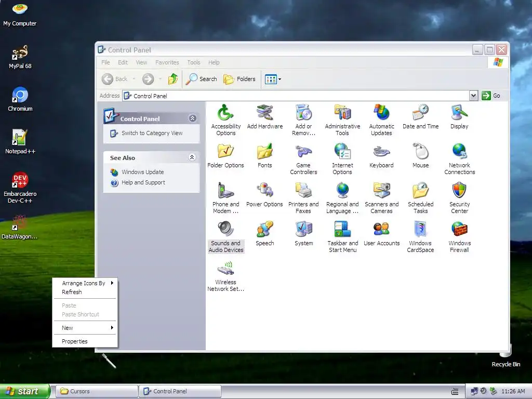The height and width of the screenshot is (399, 532).
Task: Select Internet Options icon
Action: 342,159
